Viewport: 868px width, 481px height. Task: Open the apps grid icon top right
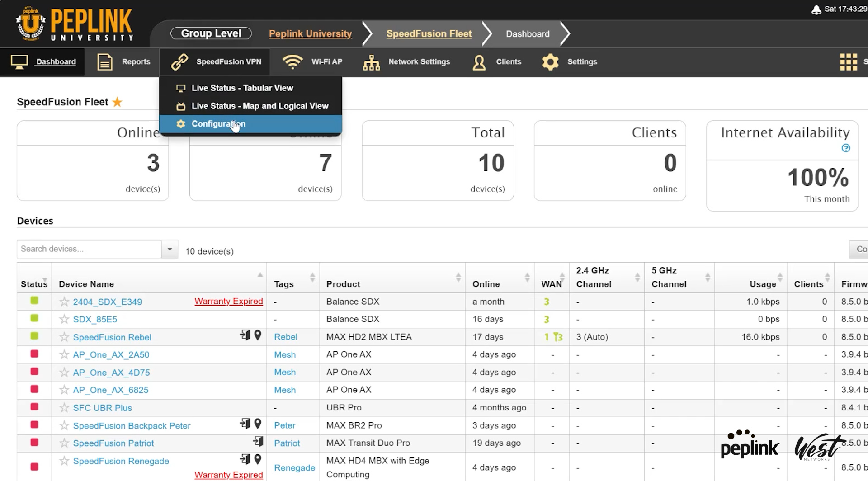pos(849,61)
